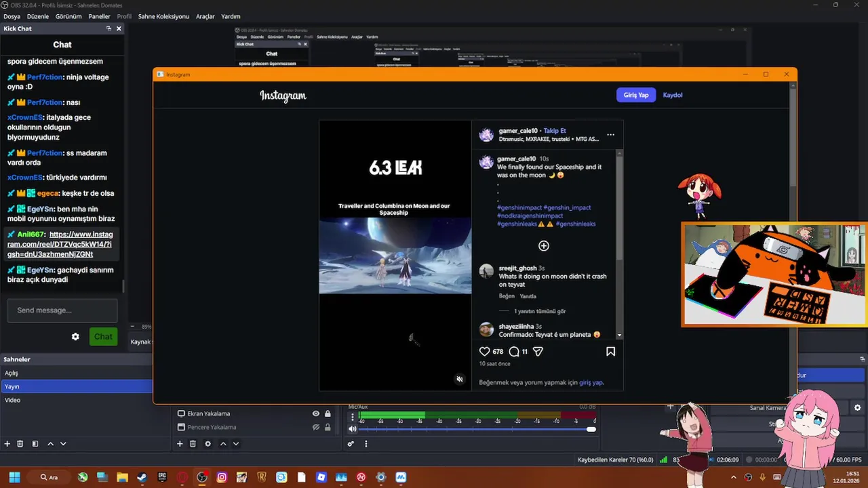The image size is (868, 488).
Task: Click the #nodkraigenshinimpact hashtag
Action: click(530, 216)
